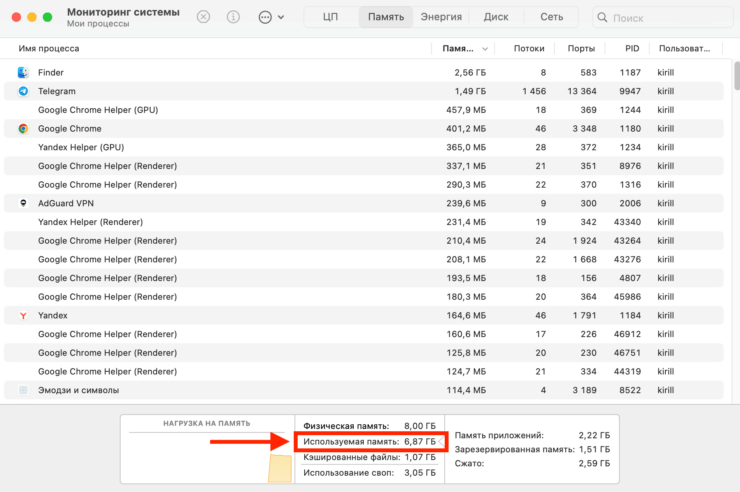Viewport: 740px width, 492px height.
Task: Click the Google Chrome icon in list
Action: 24,129
